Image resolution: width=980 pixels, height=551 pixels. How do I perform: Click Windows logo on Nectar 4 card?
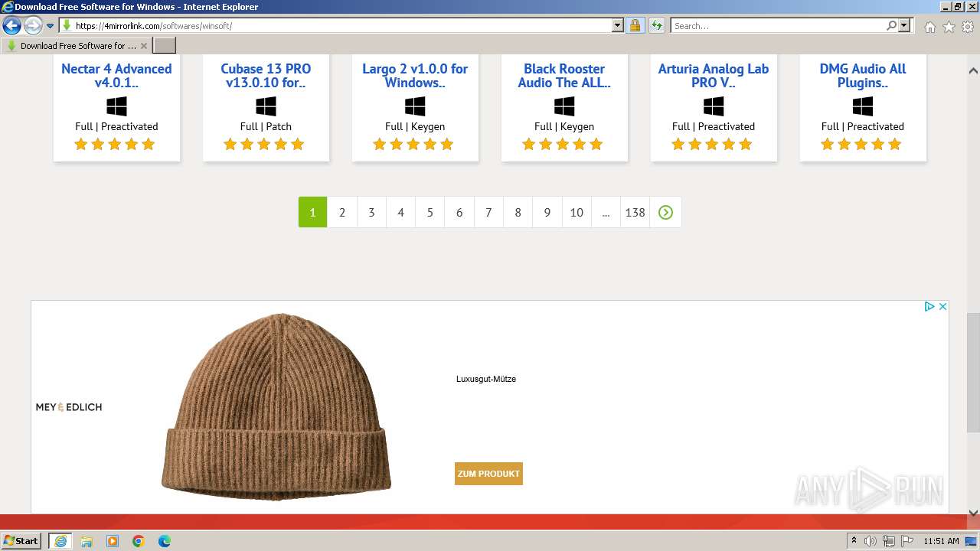[x=116, y=106]
